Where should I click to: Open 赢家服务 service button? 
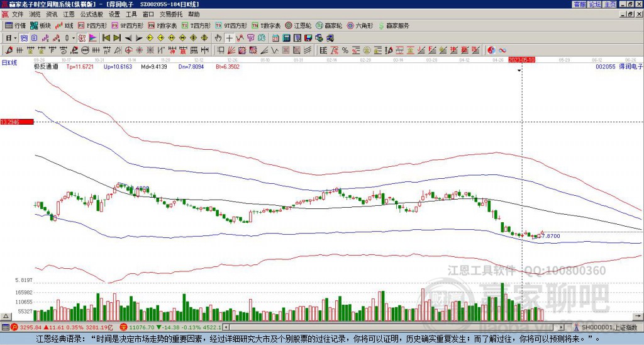pos(394,25)
